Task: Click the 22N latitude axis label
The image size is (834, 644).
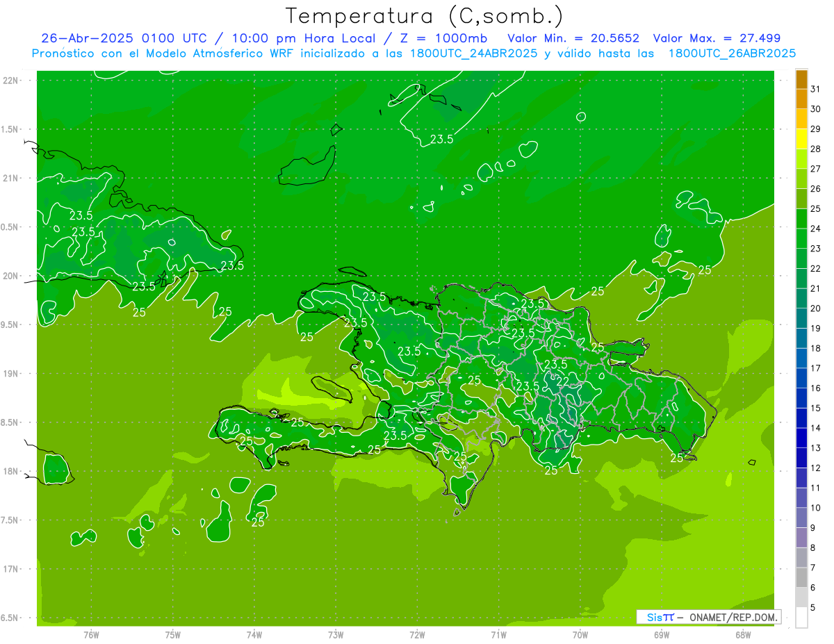Action: tap(11, 81)
